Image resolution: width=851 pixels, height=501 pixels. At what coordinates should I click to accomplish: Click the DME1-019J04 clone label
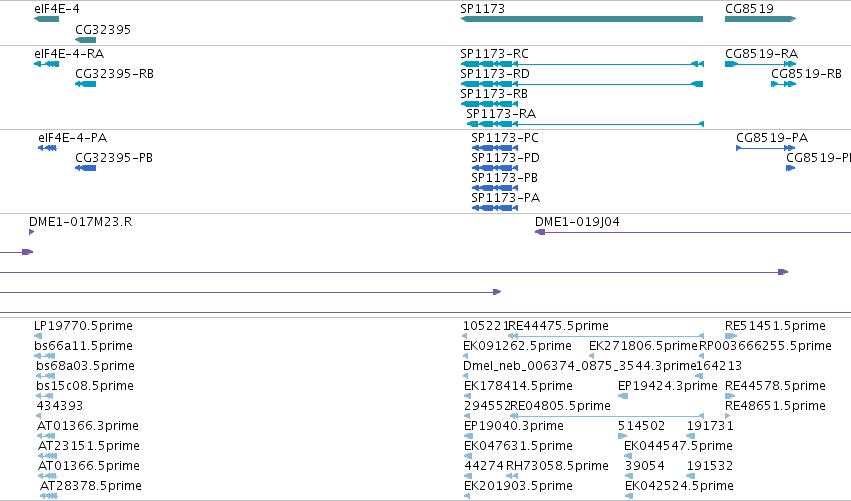[577, 222]
